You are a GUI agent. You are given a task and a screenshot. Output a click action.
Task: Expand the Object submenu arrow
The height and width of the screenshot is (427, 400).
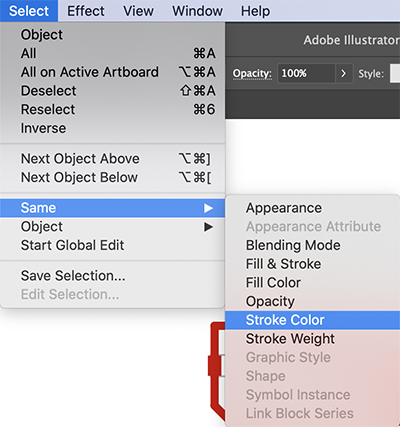pos(208,227)
